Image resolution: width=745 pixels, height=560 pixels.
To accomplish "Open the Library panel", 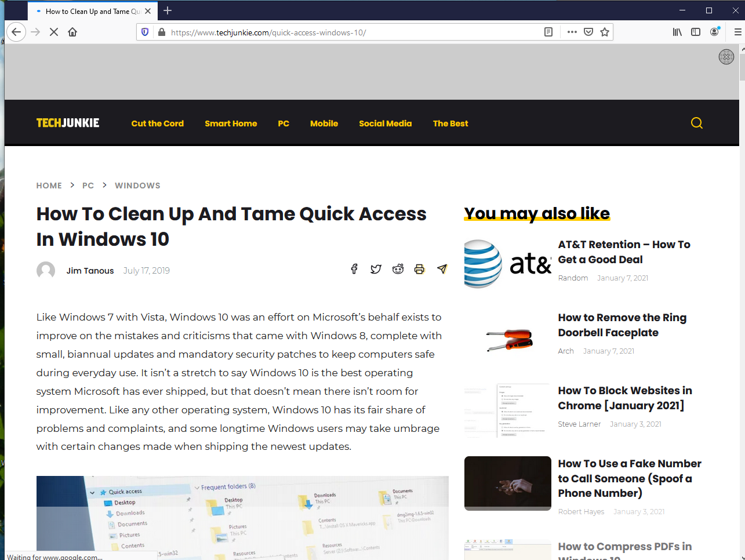I will click(x=677, y=32).
